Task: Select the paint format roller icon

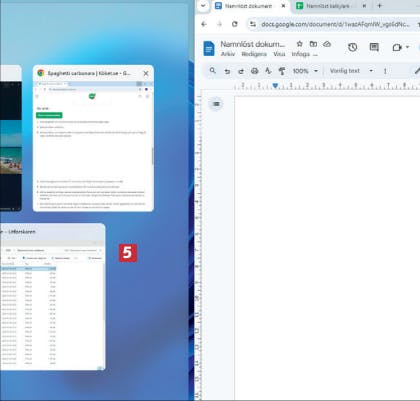Action: tap(282, 71)
